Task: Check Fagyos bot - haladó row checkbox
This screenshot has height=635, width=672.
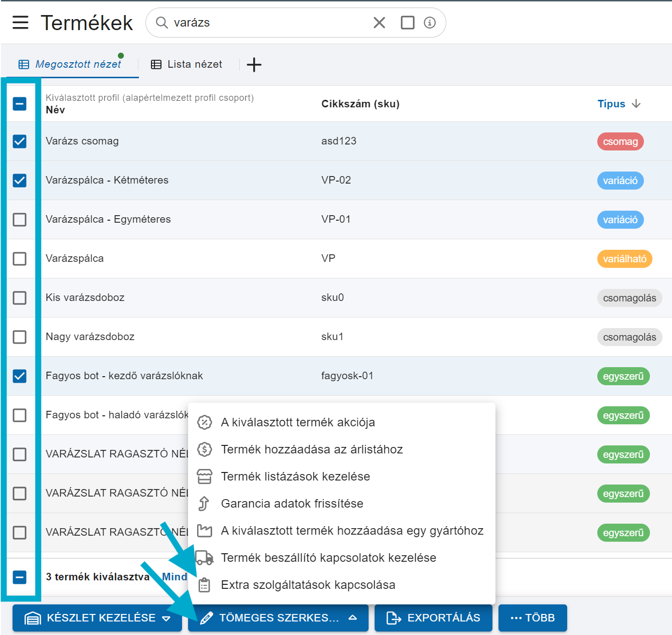Action: 20,415
